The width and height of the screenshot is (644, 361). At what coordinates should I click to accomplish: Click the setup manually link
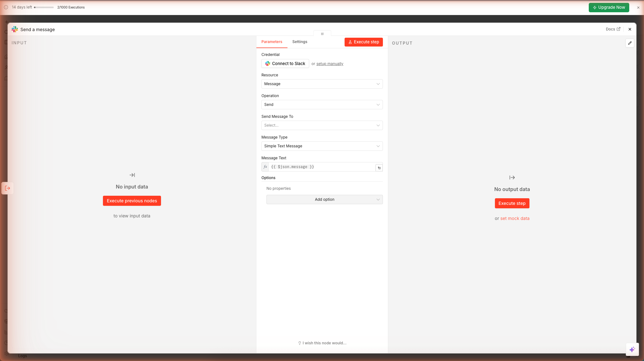330,64
